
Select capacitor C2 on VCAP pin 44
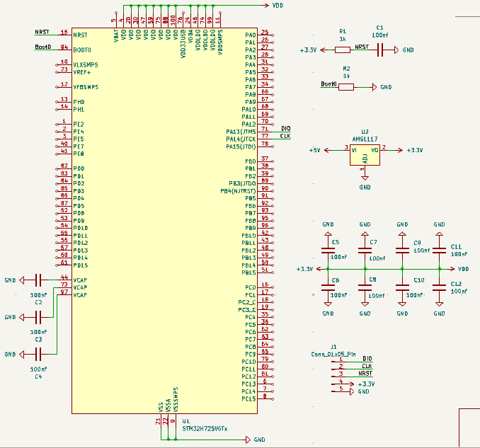tap(38, 280)
